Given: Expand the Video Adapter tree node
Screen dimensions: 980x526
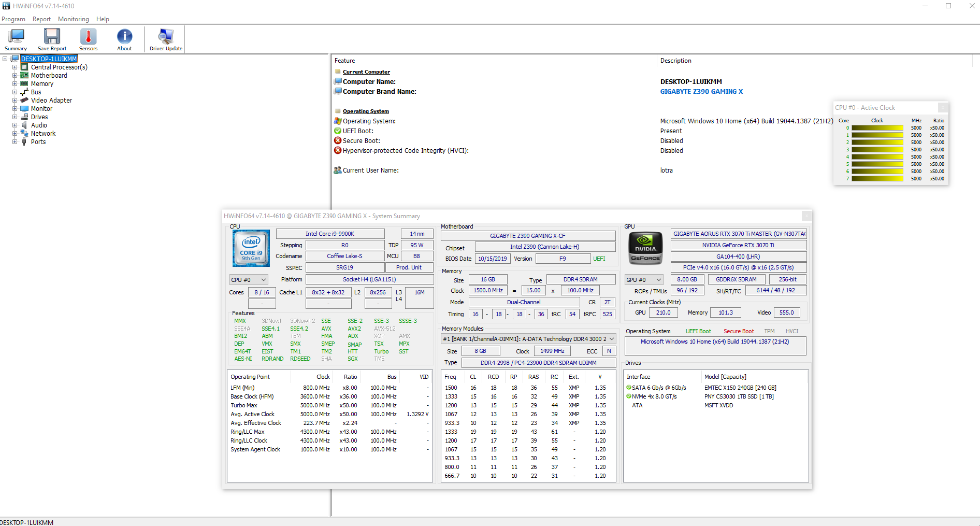Looking at the screenshot, I should [15, 101].
